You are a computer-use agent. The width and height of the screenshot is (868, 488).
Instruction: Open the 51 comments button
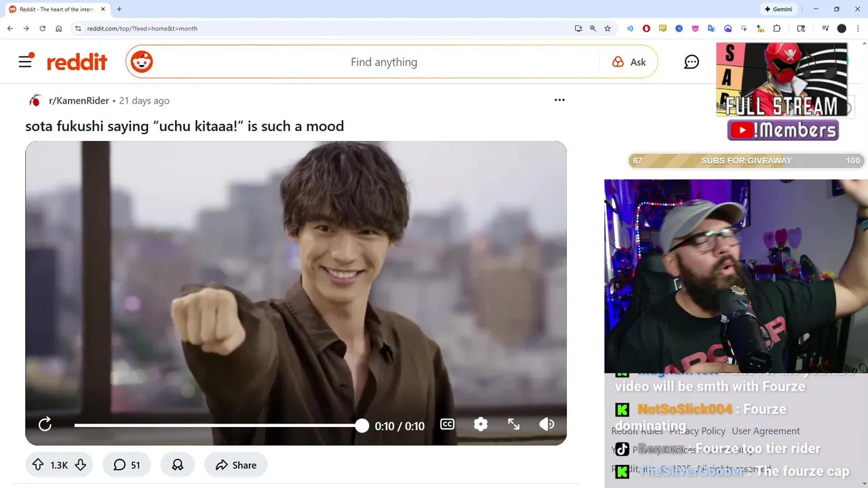point(127,465)
